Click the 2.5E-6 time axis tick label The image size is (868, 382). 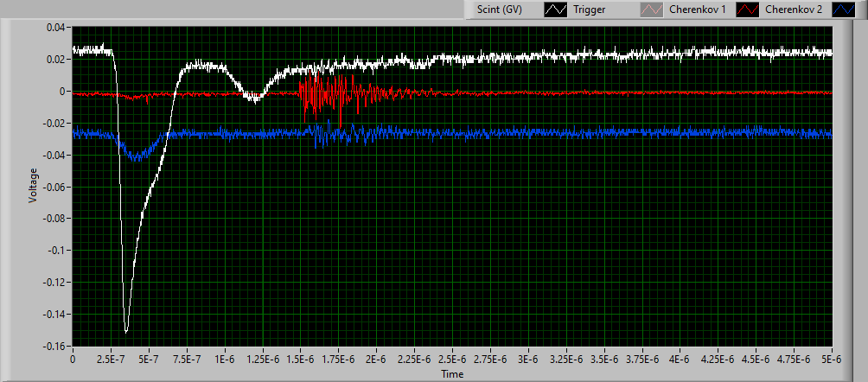(x=452, y=359)
